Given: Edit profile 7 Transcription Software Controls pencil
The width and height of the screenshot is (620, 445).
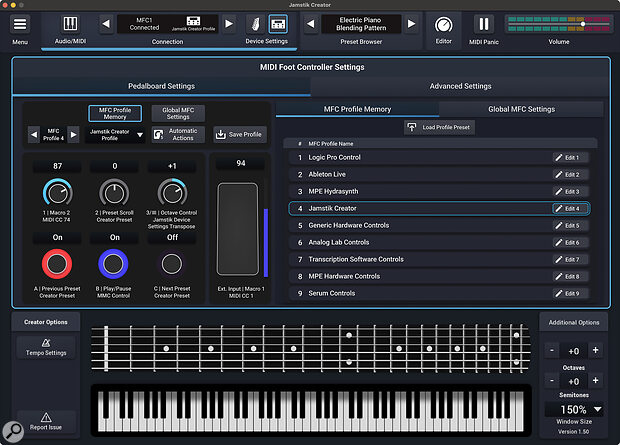Looking at the screenshot, I should tap(571, 259).
